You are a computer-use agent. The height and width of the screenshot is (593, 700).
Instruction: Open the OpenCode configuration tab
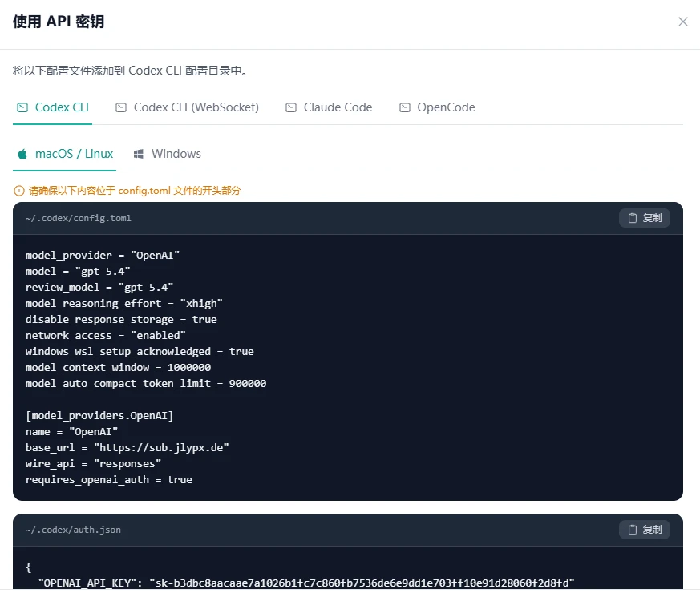(x=446, y=107)
